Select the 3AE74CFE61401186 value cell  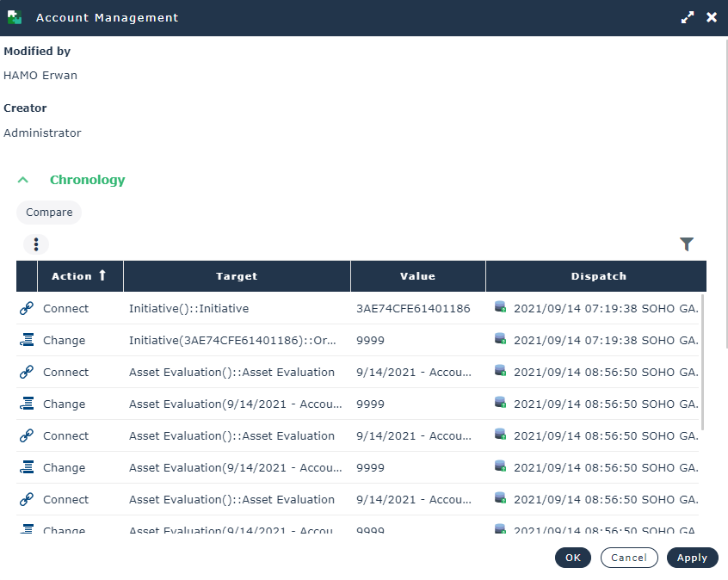coord(413,308)
